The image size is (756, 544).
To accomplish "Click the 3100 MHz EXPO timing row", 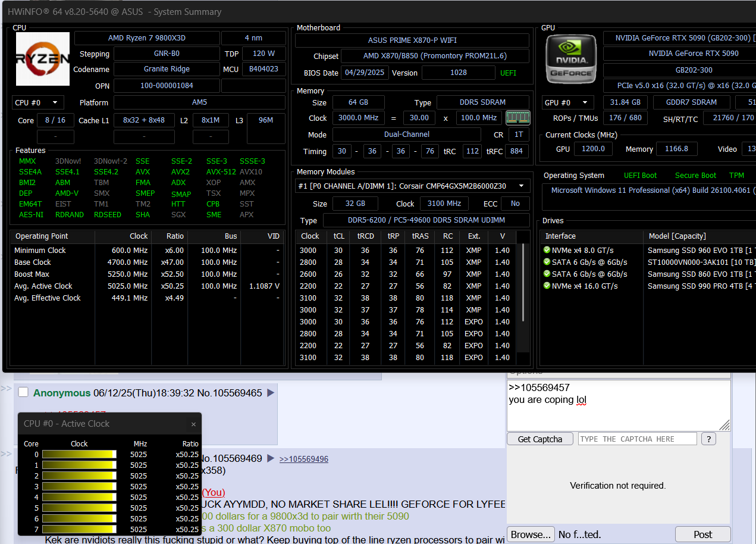I will pyautogui.click(x=406, y=358).
